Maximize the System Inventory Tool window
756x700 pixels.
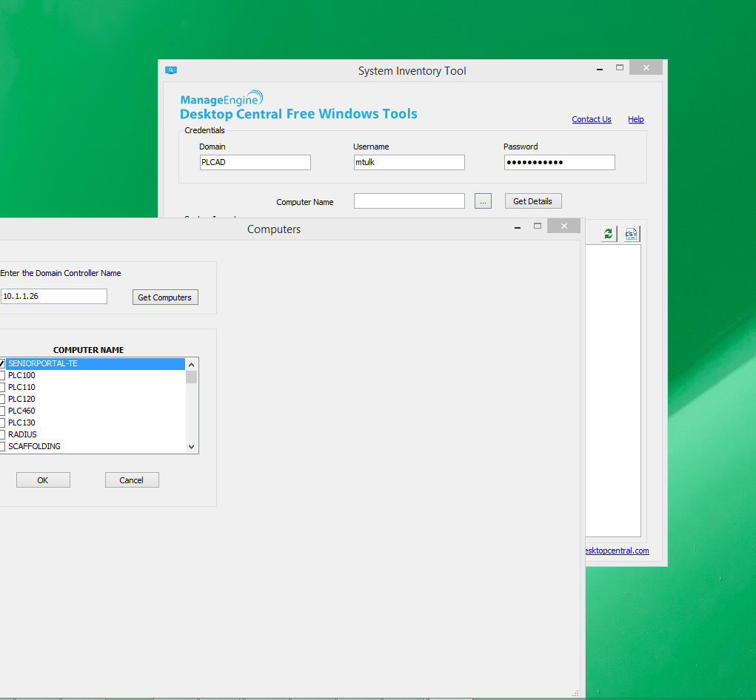pos(620,68)
